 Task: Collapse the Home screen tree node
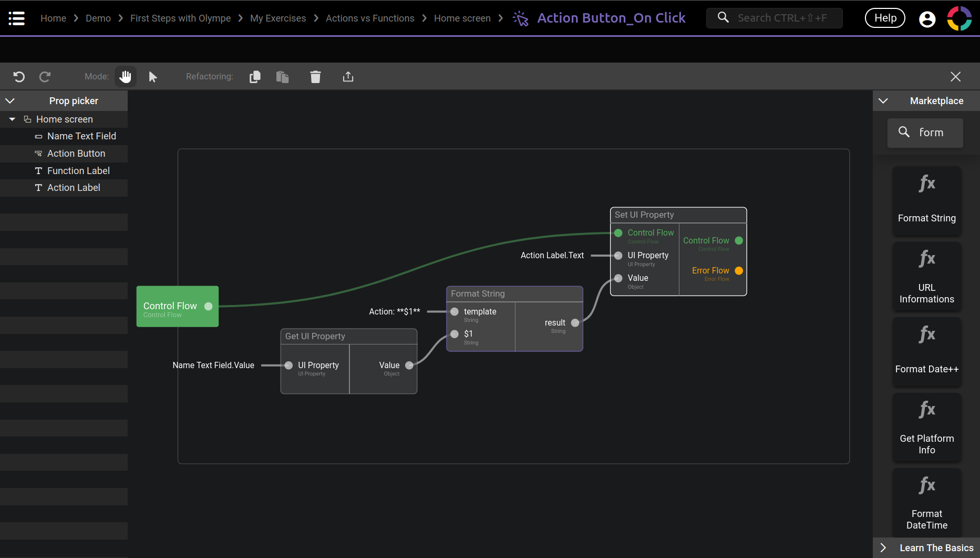click(12, 119)
